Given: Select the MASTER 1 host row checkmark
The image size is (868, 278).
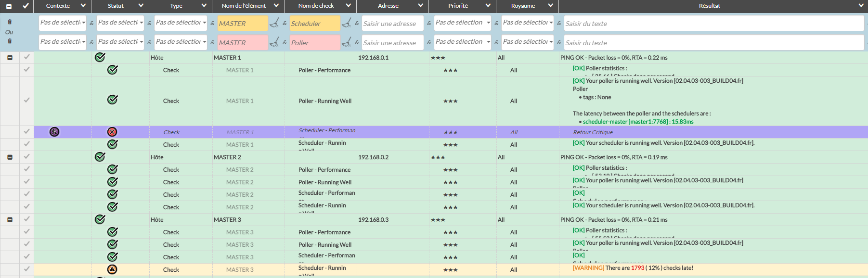Looking at the screenshot, I should (26, 57).
